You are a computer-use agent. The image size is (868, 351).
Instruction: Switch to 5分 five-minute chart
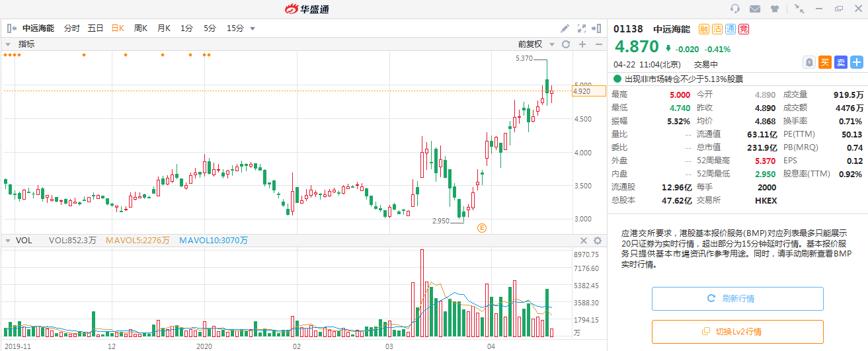click(210, 28)
